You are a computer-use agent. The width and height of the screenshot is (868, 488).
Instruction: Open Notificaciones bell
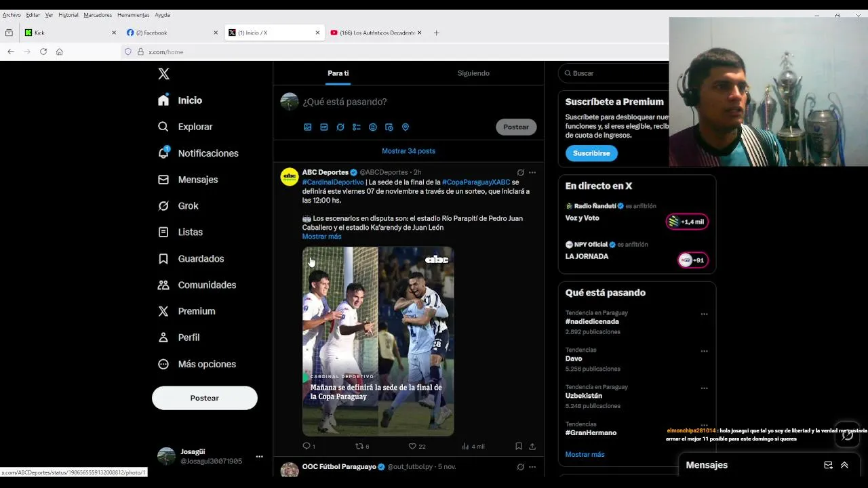(197, 153)
